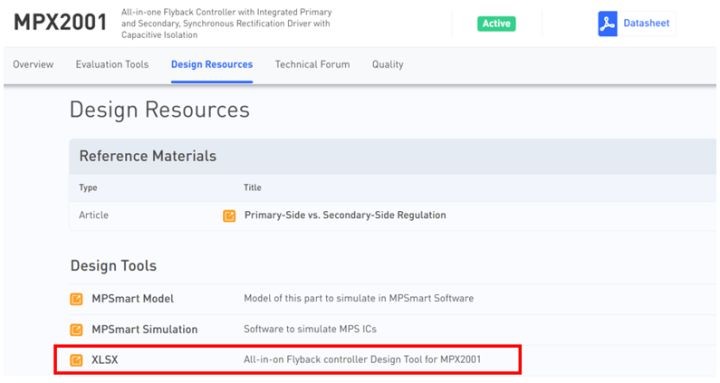Click the 'Type' column header
The image size is (720, 383).
click(x=88, y=187)
